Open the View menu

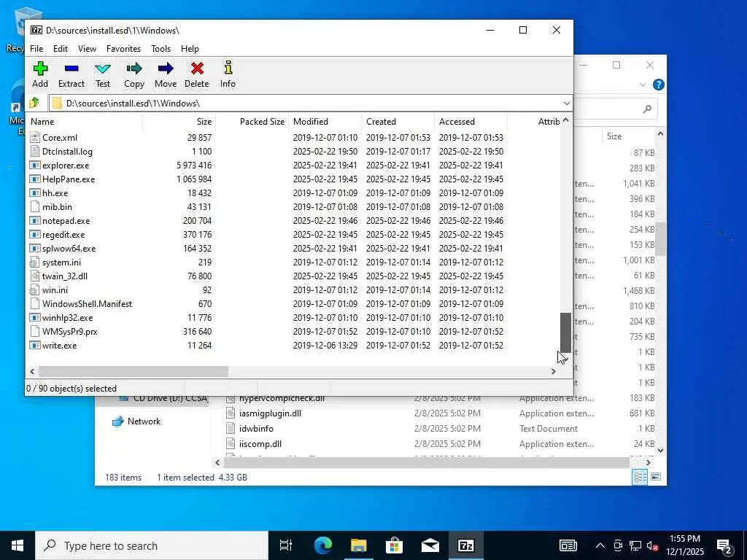(88, 49)
